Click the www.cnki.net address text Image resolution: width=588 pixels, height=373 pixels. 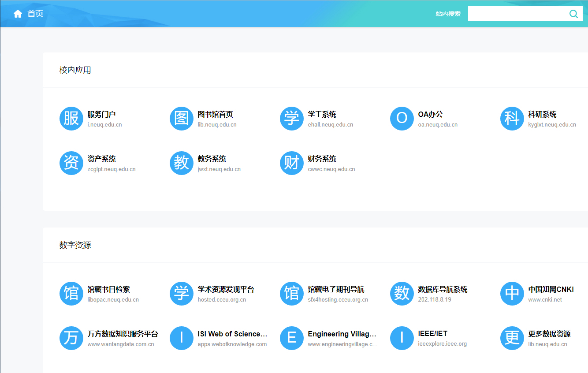545,300
